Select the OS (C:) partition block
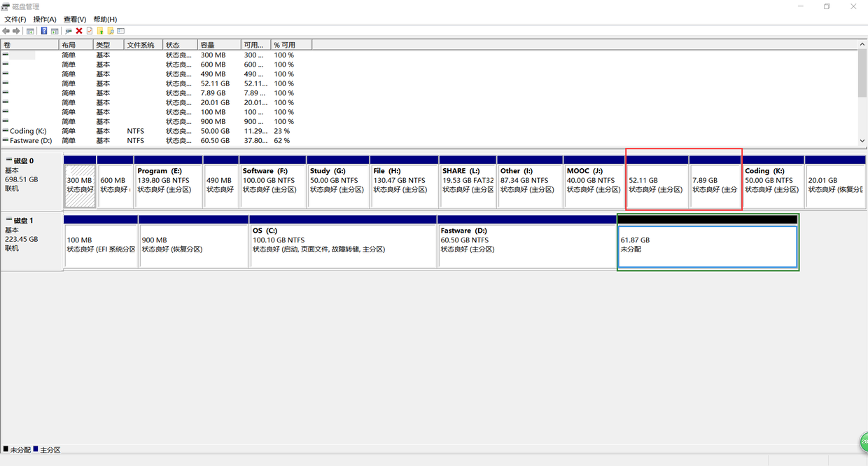The image size is (868, 466). [343, 246]
